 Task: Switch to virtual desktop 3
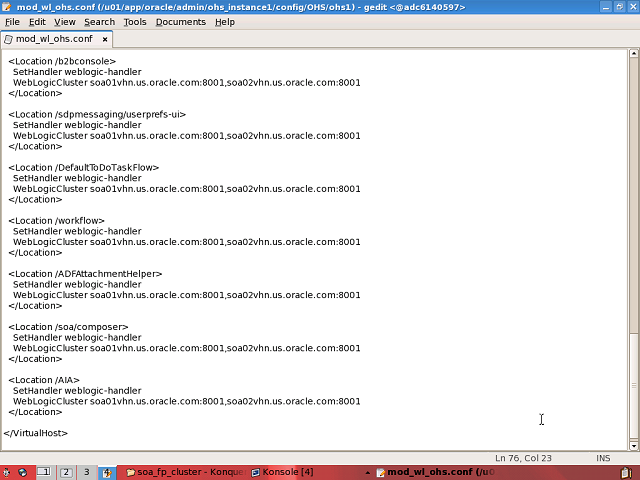86,472
